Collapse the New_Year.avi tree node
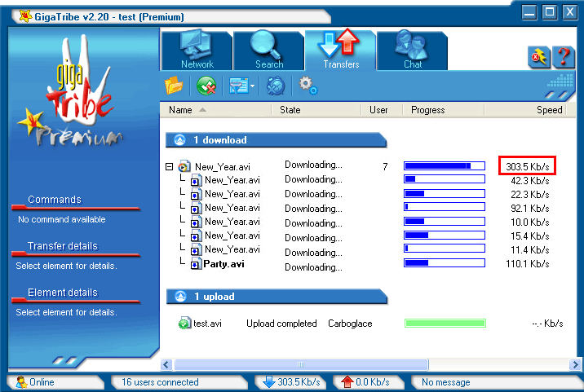The height and width of the screenshot is (392, 584). 169,166
